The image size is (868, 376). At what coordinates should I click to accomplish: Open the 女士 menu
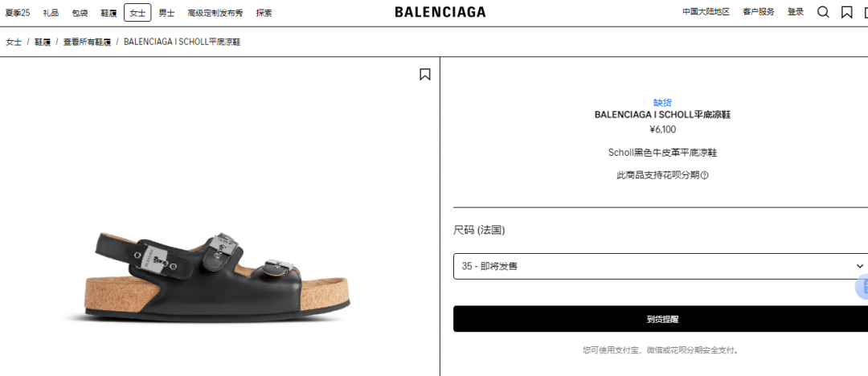pos(137,13)
